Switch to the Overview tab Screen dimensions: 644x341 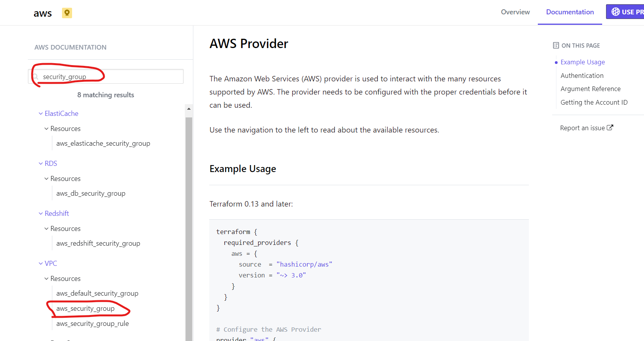(x=515, y=12)
